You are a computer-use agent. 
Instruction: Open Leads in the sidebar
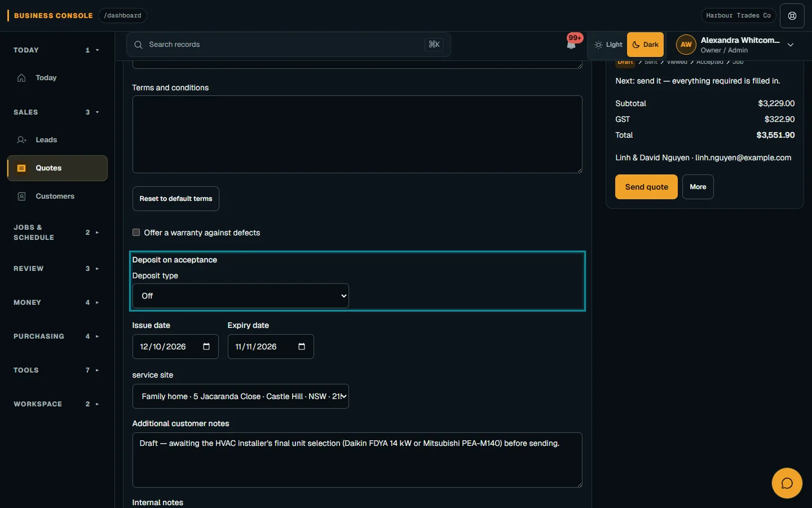[x=57, y=140]
